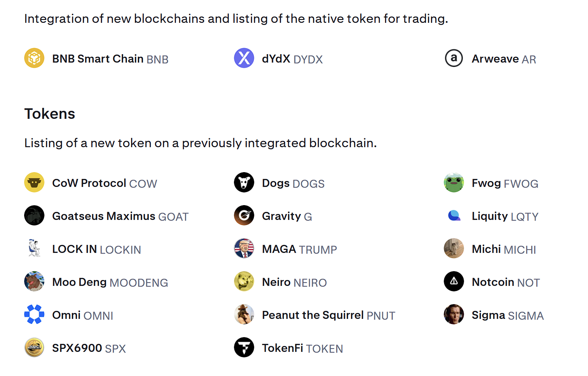
Task: Click the Fwog green frog icon
Action: pyautogui.click(x=454, y=183)
